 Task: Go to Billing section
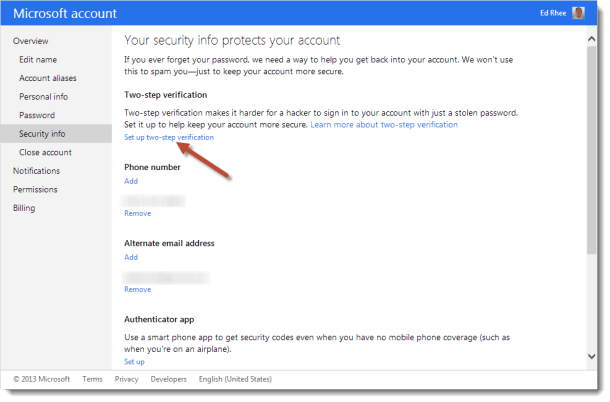pos(24,208)
